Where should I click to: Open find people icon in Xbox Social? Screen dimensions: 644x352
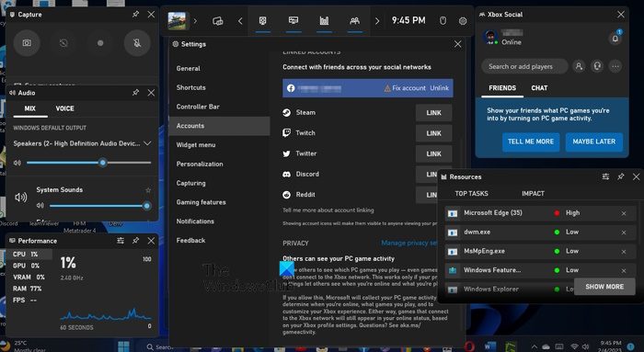coord(579,66)
